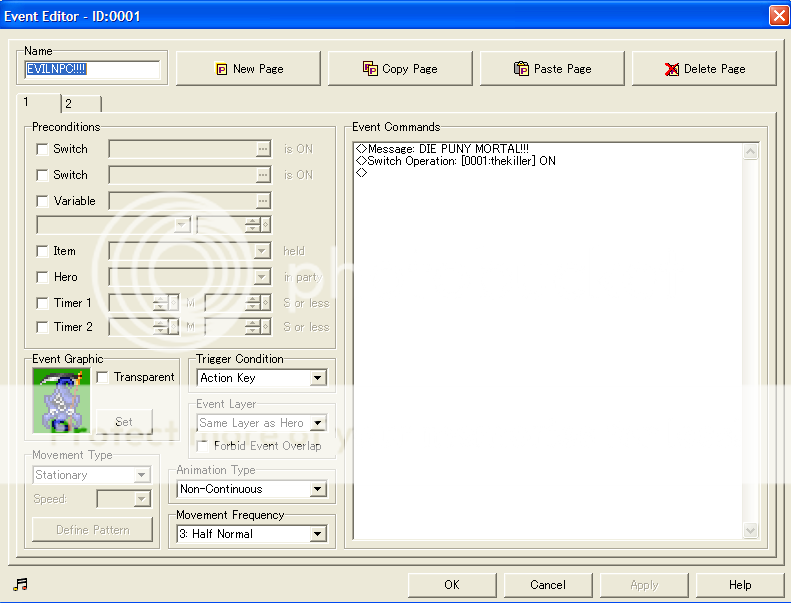Image resolution: width=791 pixels, height=603 pixels.
Task: Click the Delete Page button
Action: click(704, 69)
